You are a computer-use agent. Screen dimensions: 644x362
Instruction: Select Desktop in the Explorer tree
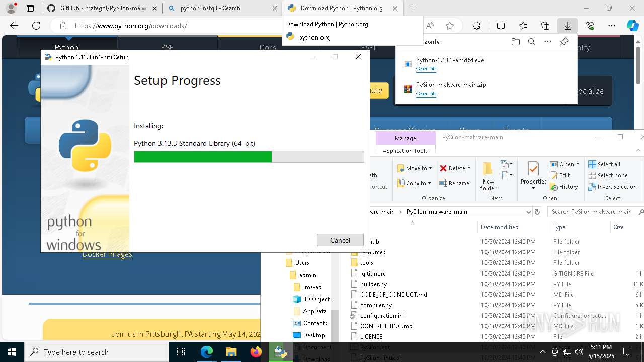pos(313,335)
